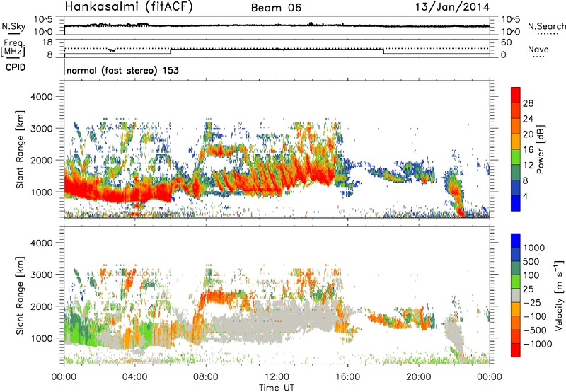The width and height of the screenshot is (566, 392).
Task: Click the N.Search legend label
Action: (546, 26)
